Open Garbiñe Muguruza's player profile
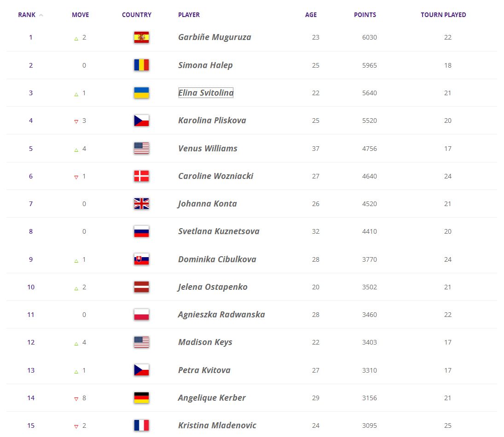 214,37
